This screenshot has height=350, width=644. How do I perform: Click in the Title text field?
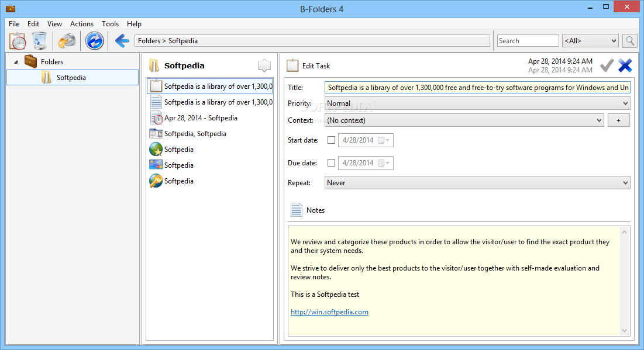click(x=477, y=88)
